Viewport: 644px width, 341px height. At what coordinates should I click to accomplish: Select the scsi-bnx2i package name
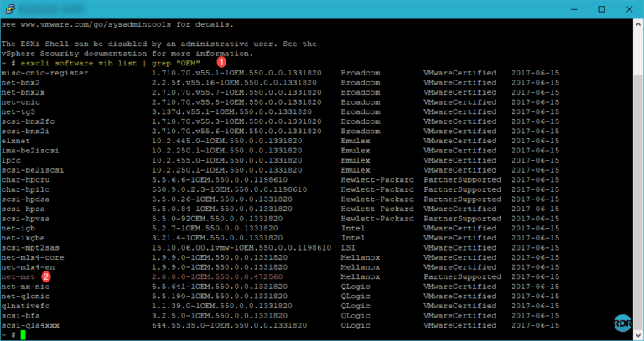tap(25, 132)
